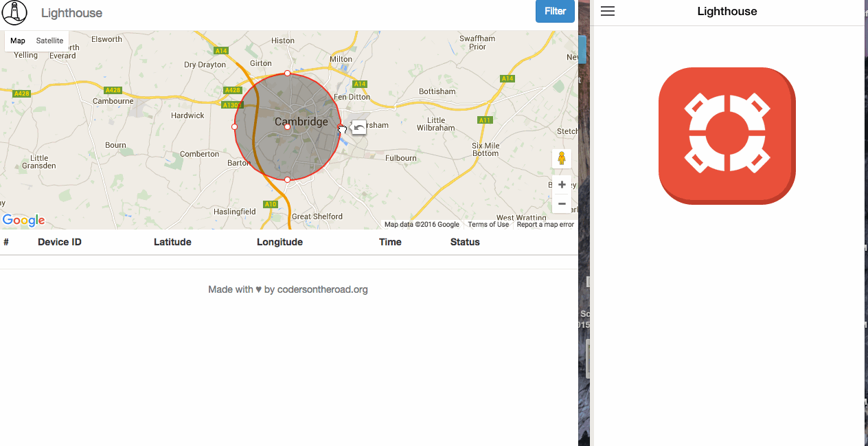Viewport: 868px width, 446px height.
Task: Select the Street View pegman icon
Action: click(562, 159)
